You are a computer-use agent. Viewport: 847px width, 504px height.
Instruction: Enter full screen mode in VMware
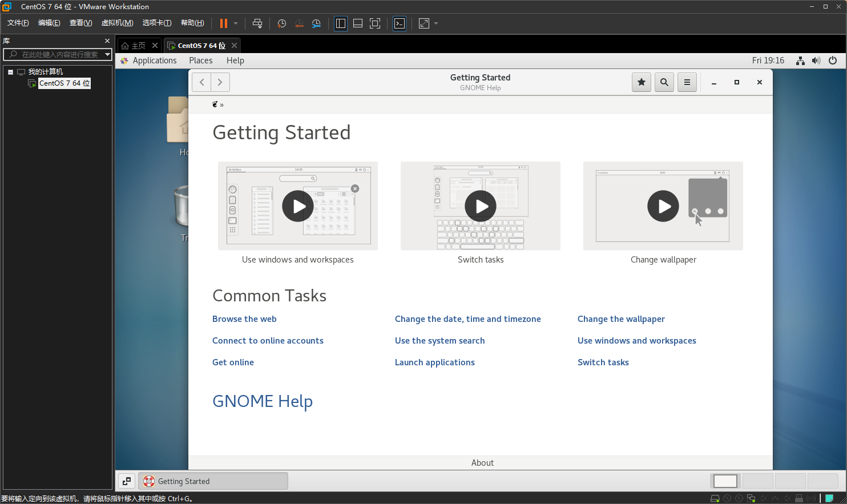click(x=375, y=23)
